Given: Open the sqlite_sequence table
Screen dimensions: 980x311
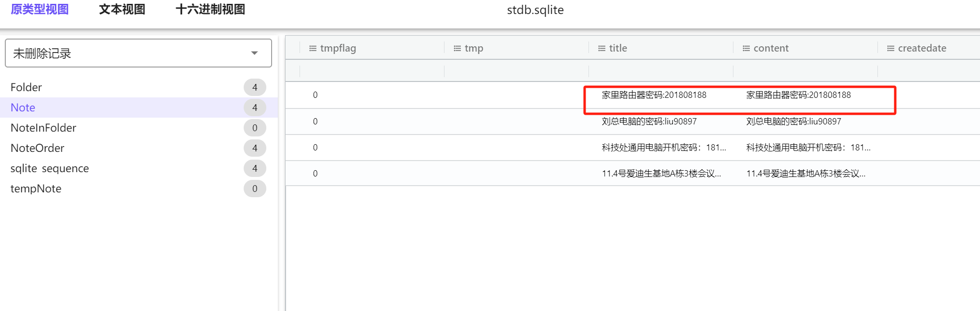Looking at the screenshot, I should coord(50,168).
